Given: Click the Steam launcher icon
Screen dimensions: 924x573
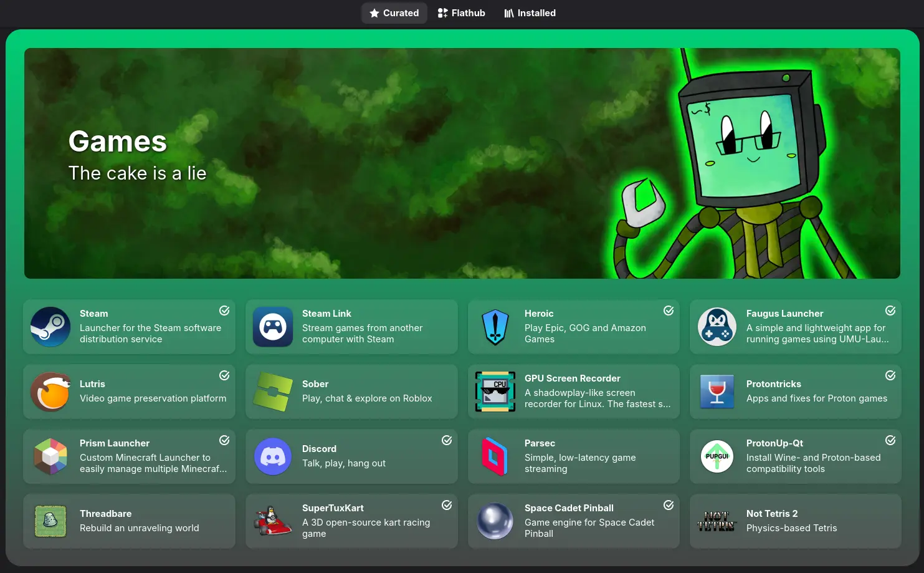Looking at the screenshot, I should coord(50,327).
